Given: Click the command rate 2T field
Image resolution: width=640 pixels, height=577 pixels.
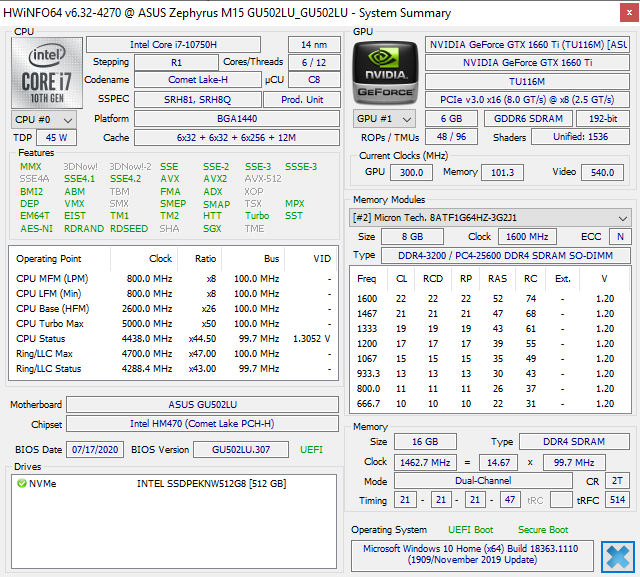Looking at the screenshot, I should tap(617, 481).
